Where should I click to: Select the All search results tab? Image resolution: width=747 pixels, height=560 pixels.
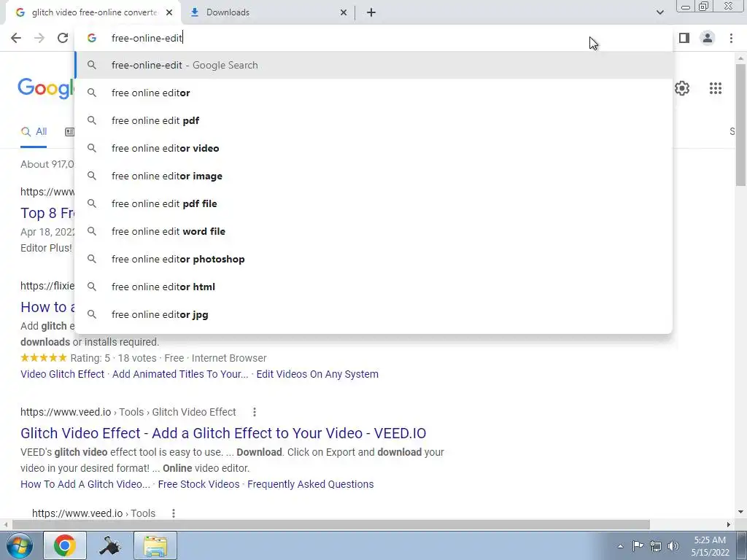[x=34, y=132]
